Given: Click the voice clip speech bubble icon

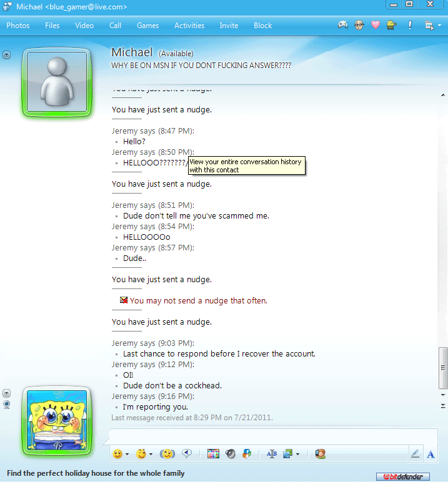Looking at the screenshot, I should (187, 453).
